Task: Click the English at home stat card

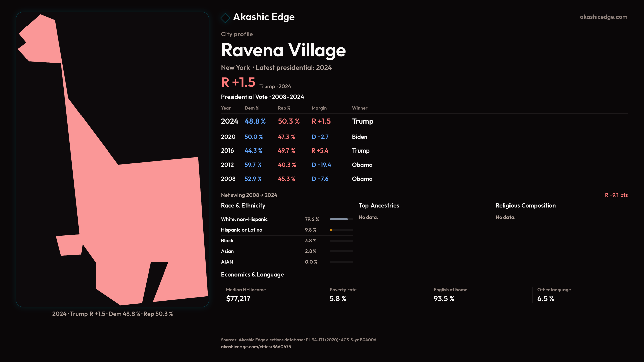Action: tap(450, 295)
